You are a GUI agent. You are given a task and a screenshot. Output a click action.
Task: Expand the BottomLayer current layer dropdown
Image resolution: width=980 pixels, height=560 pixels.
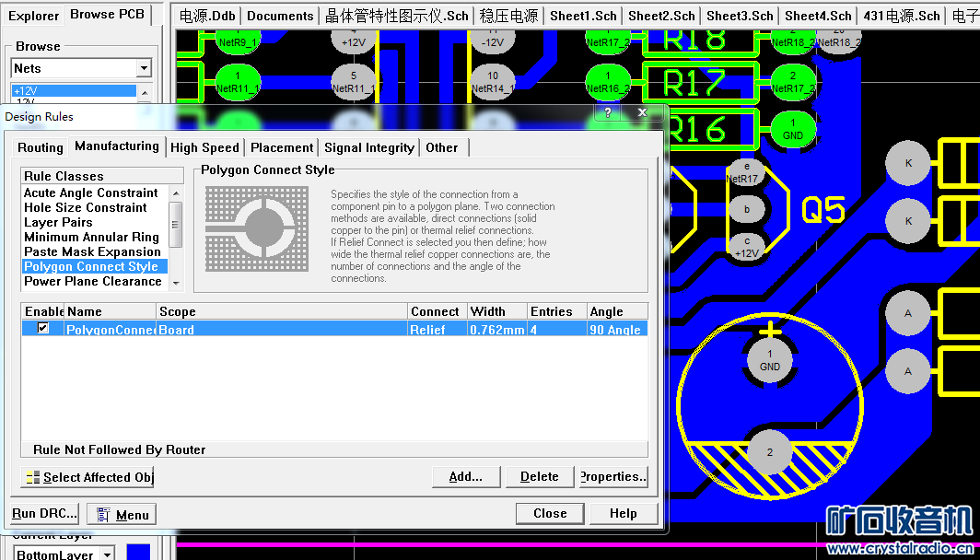[108, 554]
